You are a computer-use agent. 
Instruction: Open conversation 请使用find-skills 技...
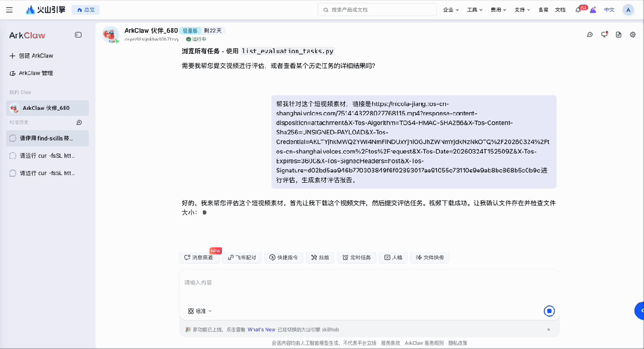tap(48, 138)
